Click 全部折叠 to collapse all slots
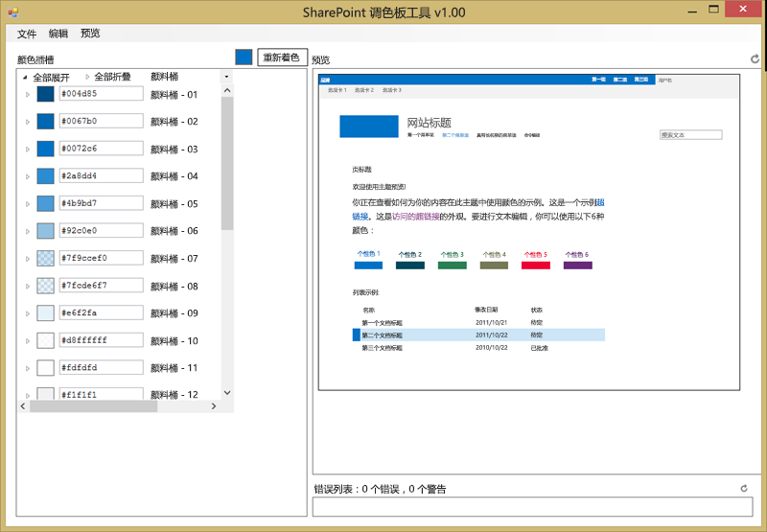Viewport: 767px width, 532px height. (x=112, y=77)
